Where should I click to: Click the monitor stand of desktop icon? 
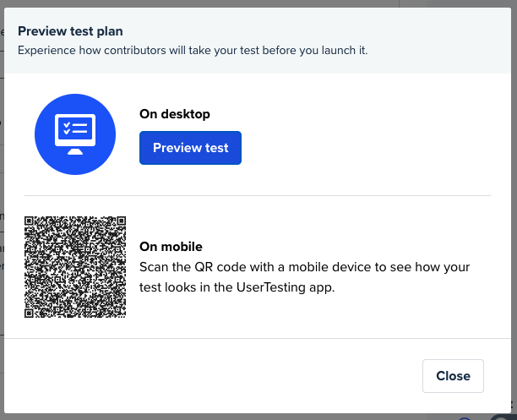coord(75,151)
